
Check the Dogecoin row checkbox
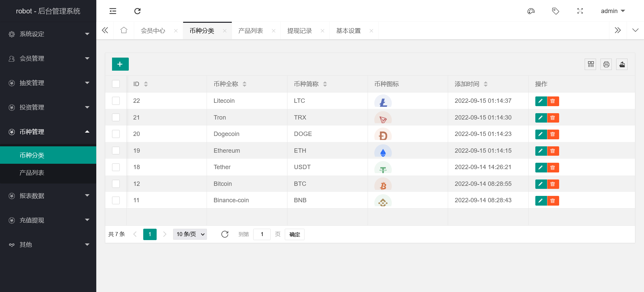pos(116,134)
